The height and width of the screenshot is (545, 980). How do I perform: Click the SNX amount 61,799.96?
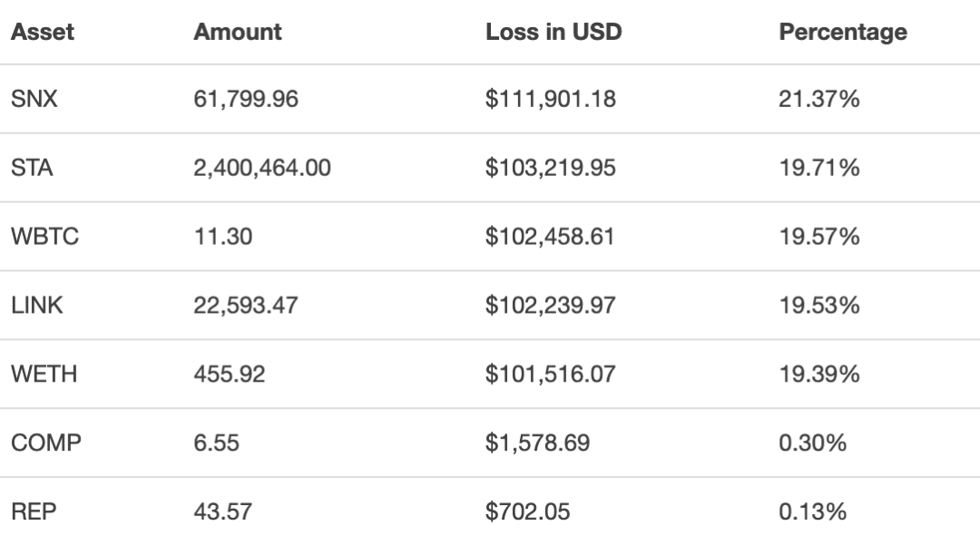(246, 99)
